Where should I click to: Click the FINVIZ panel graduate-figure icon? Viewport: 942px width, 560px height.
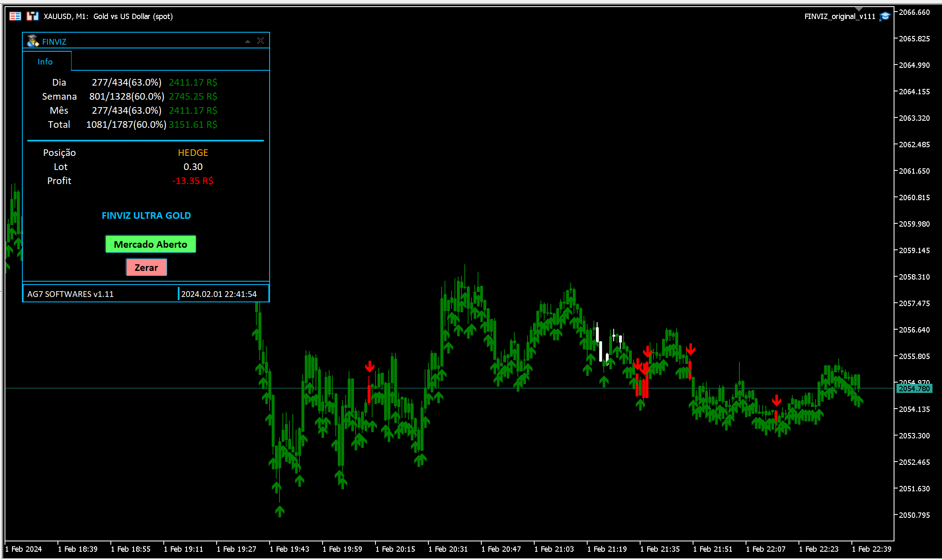[x=33, y=41]
